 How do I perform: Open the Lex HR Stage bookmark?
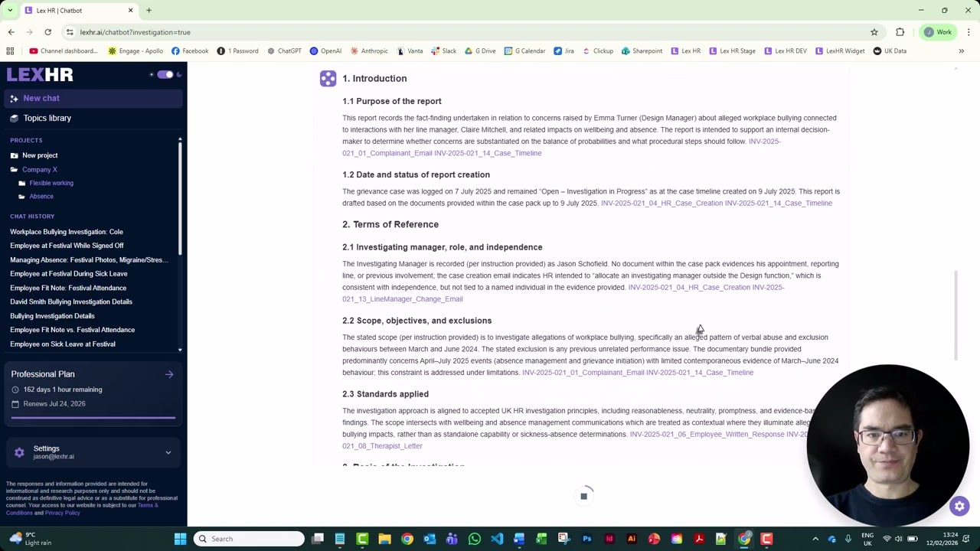tap(732, 51)
